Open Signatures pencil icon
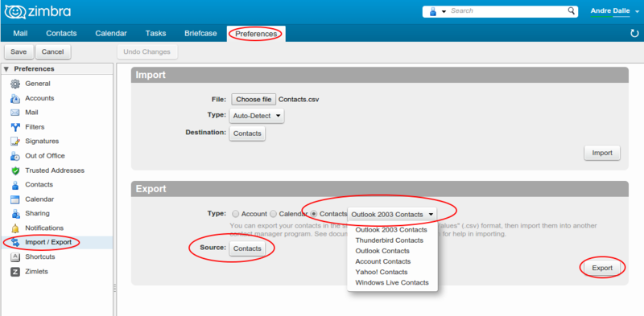This screenshot has width=644, height=316. pyautogui.click(x=15, y=142)
